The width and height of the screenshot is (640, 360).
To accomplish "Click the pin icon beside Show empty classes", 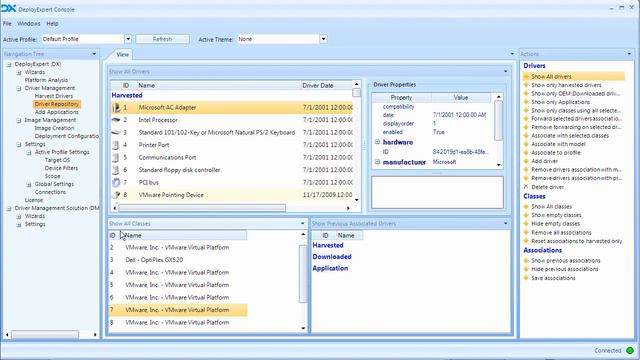I will pyautogui.click(x=526, y=215).
